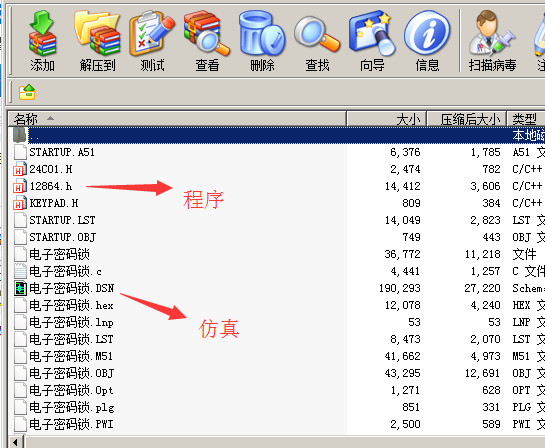The width and height of the screenshot is (545, 448).
Task: Go up one folder level icon
Action: coord(27,92)
